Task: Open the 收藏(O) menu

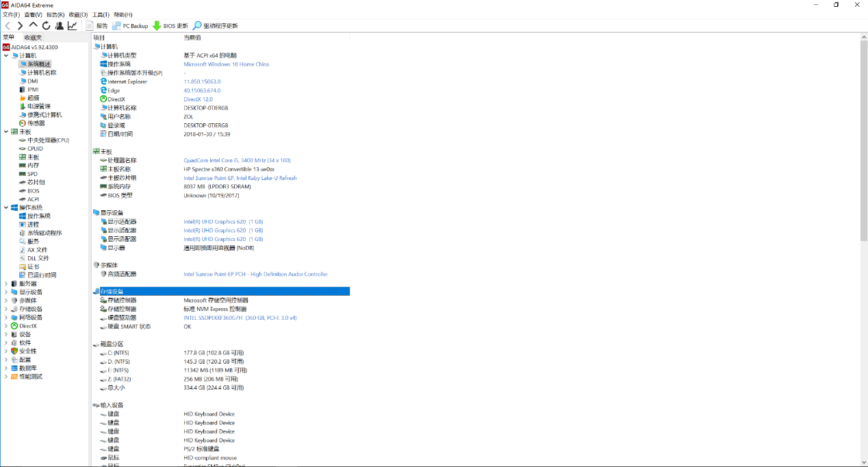Action: pyautogui.click(x=78, y=14)
